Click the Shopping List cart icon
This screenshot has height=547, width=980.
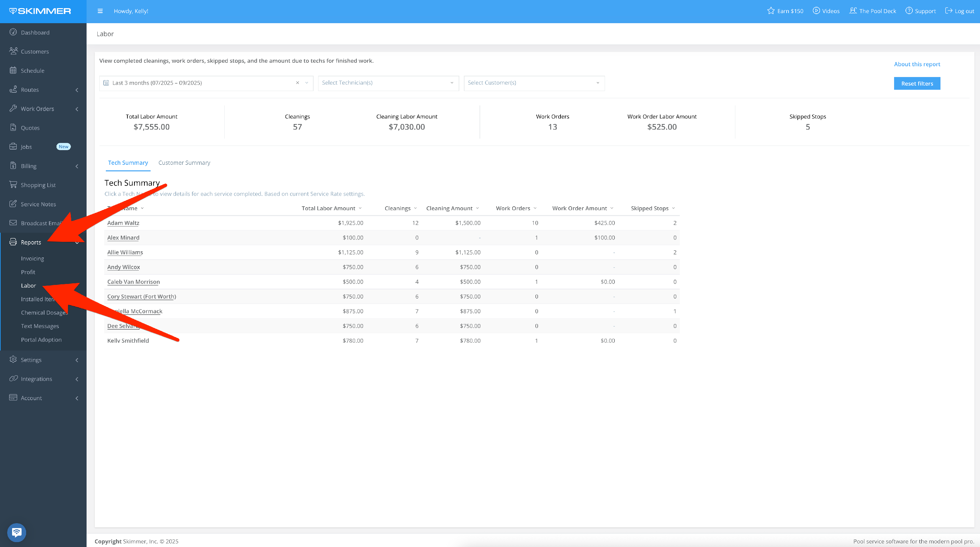point(13,185)
